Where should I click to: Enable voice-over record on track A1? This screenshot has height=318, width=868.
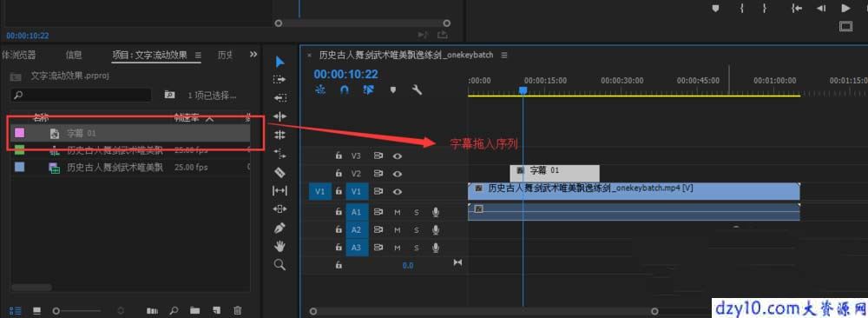pyautogui.click(x=437, y=212)
